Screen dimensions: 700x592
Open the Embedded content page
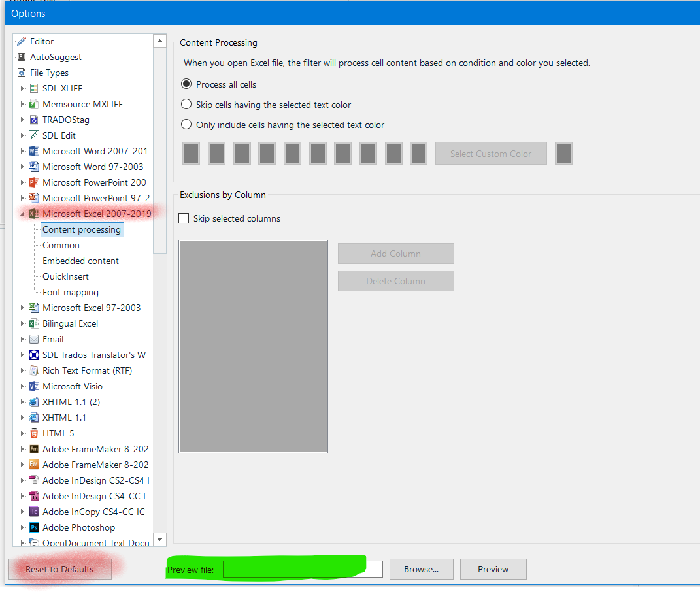[x=80, y=261]
